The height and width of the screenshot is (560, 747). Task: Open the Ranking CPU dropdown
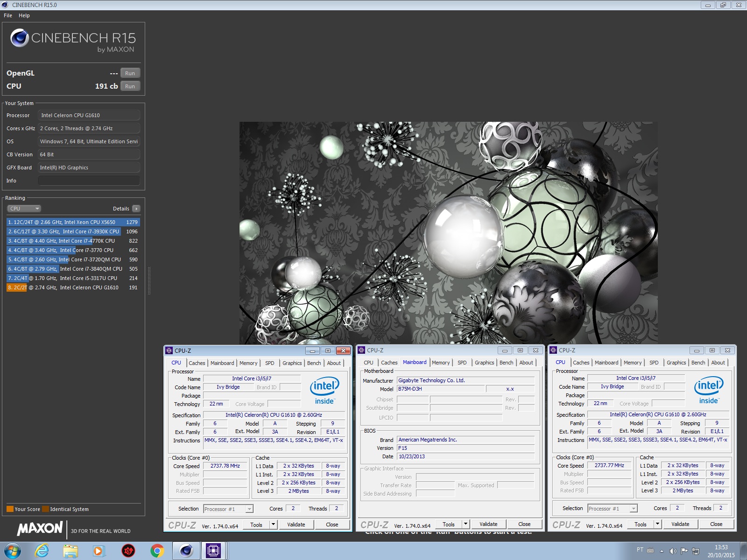point(24,209)
